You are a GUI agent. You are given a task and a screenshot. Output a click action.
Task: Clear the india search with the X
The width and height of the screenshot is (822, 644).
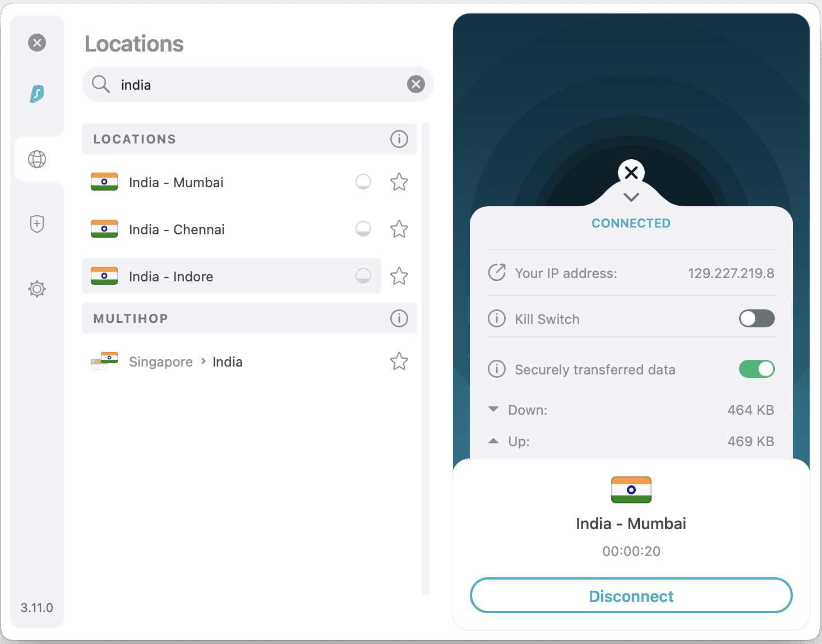415,84
